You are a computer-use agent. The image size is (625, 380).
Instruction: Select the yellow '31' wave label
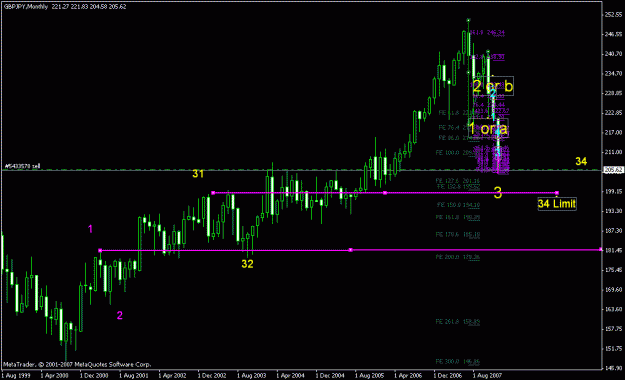point(198,174)
